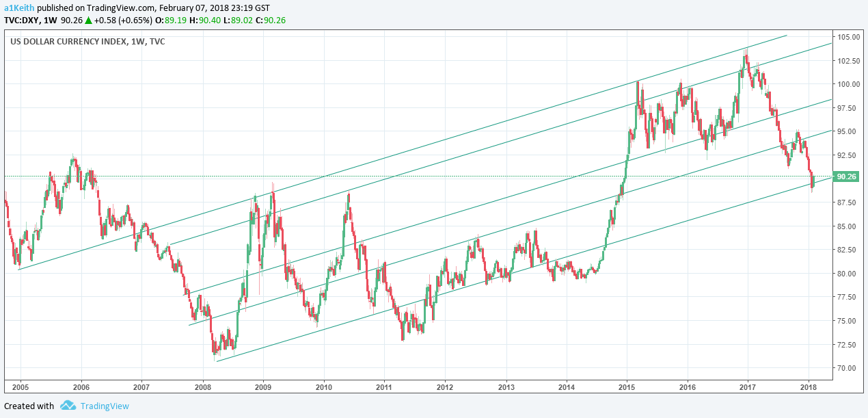Click the 92.50 price axis label
The height and width of the screenshot is (418, 868).
pyautogui.click(x=846, y=155)
